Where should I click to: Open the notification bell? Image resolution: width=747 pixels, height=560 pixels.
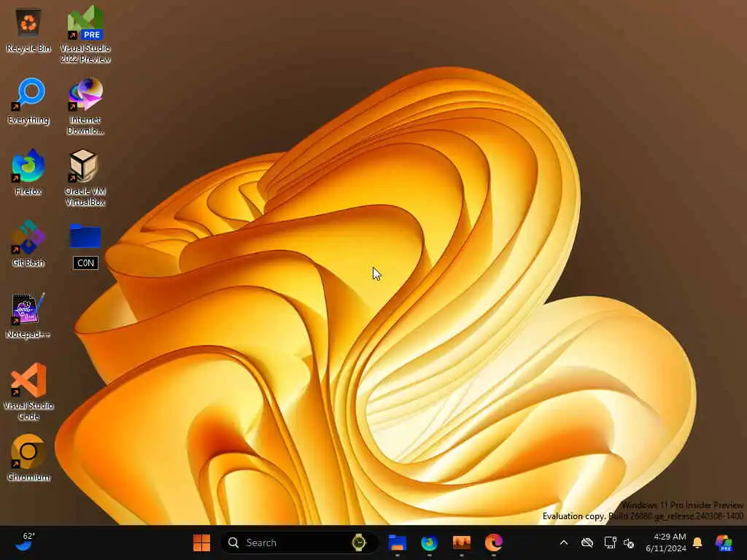(x=697, y=542)
